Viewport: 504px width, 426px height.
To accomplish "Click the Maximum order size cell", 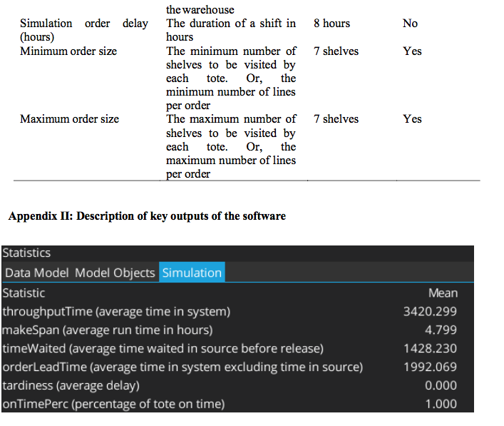I will 69,119.
